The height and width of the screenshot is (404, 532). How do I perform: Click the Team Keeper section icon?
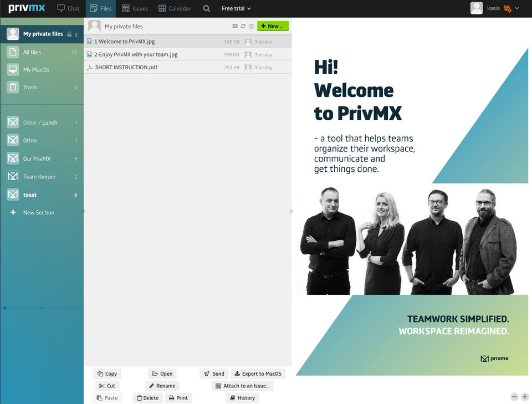(x=13, y=177)
